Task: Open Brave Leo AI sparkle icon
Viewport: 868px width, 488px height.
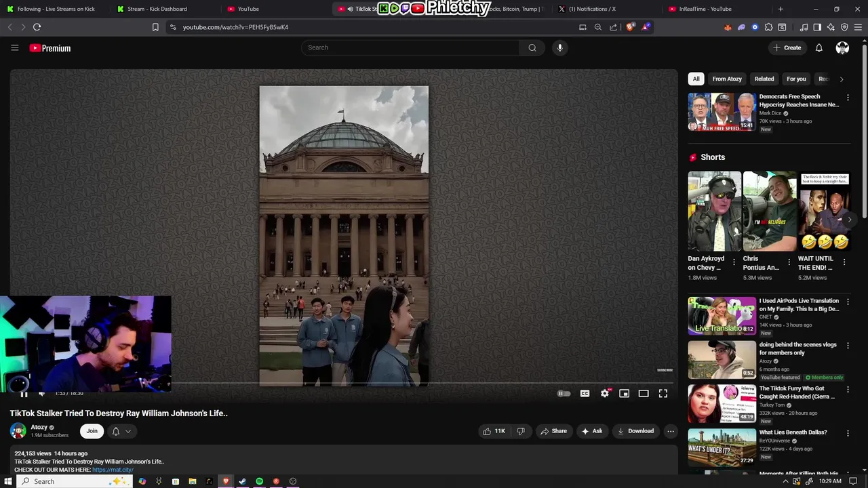Action: (x=831, y=27)
